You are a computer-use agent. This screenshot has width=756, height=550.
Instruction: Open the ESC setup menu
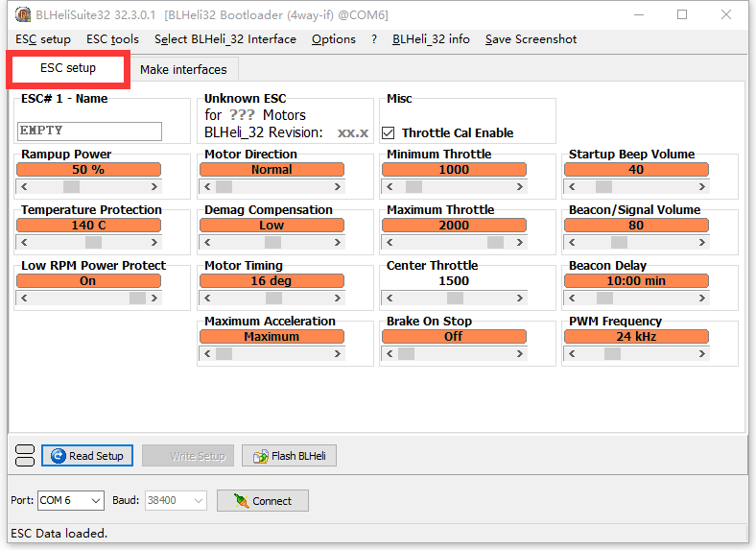[43, 39]
